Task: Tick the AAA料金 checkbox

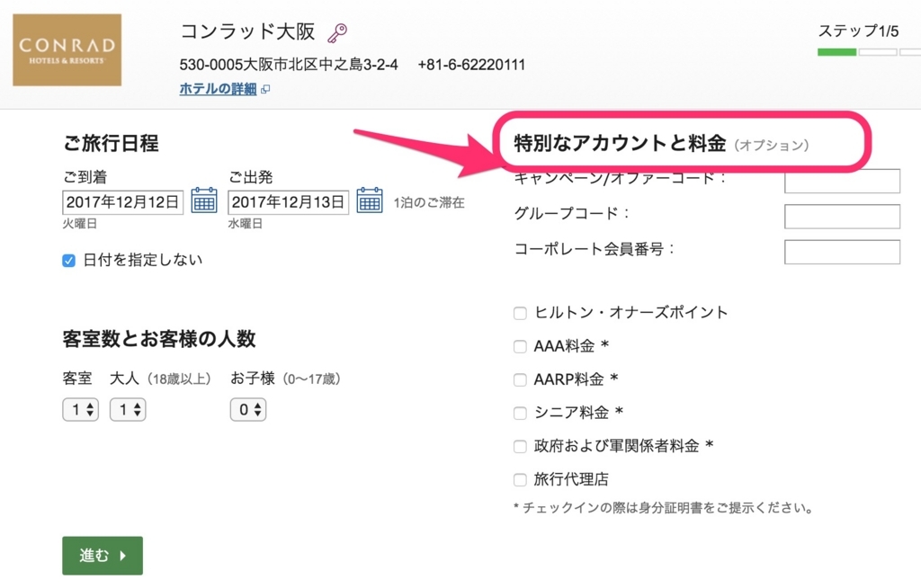Action: point(520,346)
